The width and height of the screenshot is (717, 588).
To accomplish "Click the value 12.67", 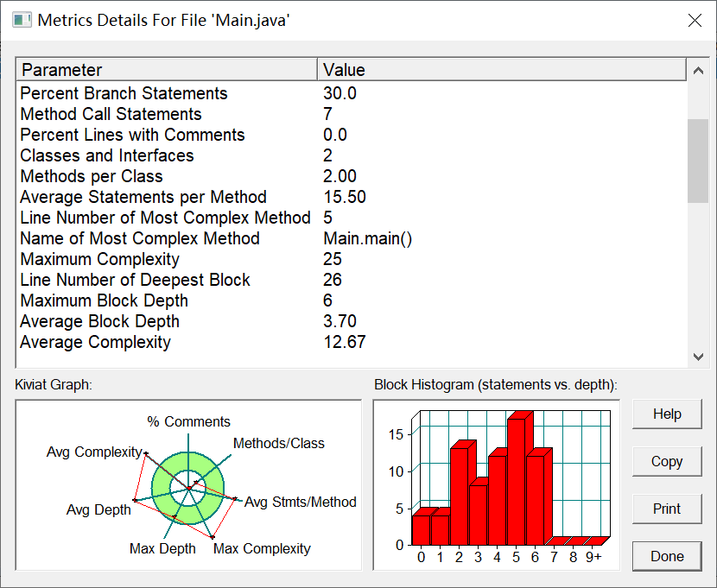I will point(345,342).
